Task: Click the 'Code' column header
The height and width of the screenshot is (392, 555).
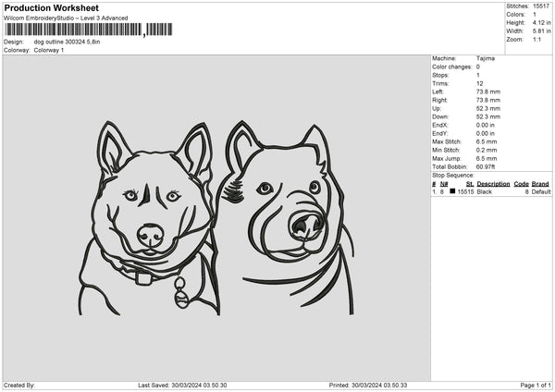Action: [522, 184]
